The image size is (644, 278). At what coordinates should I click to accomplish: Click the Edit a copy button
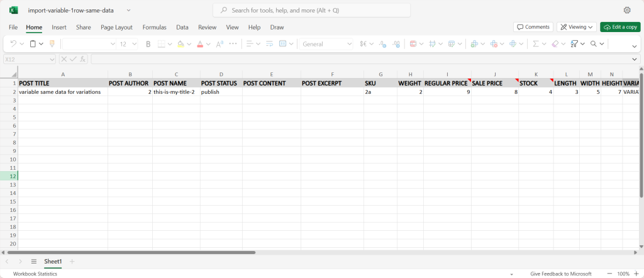pos(620,27)
